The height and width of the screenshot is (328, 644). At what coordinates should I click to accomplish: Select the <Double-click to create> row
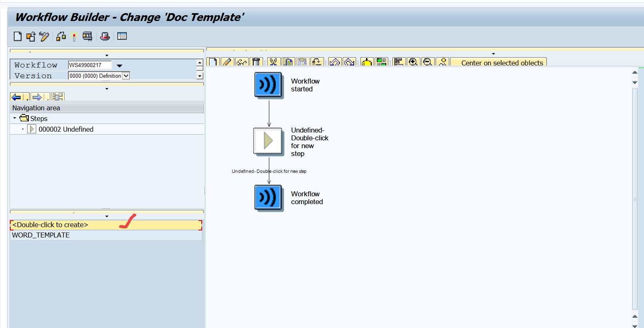point(106,225)
